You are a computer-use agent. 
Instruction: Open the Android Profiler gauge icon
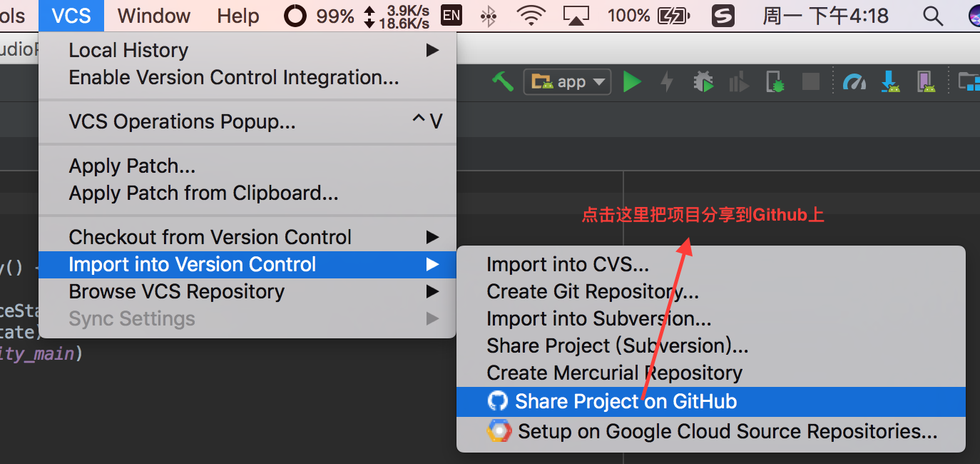coord(854,82)
